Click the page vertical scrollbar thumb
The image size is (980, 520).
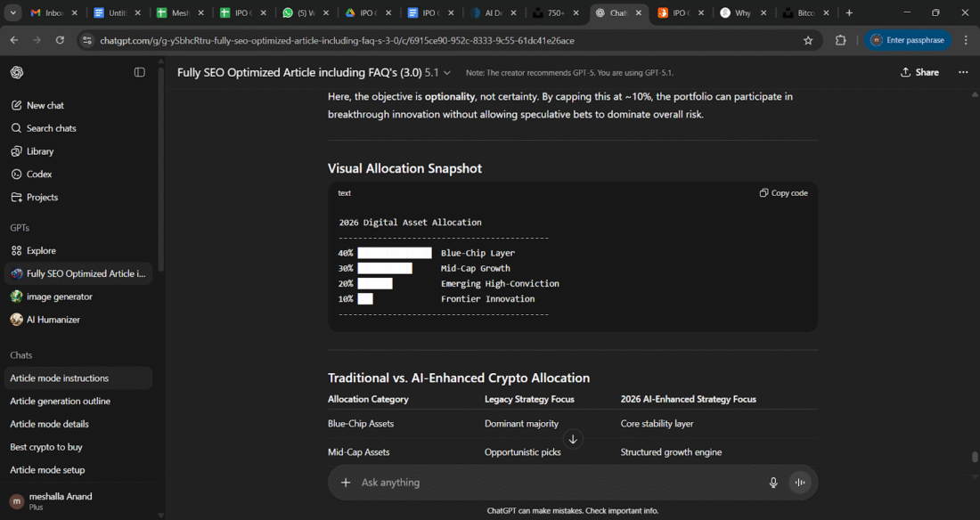976,457
